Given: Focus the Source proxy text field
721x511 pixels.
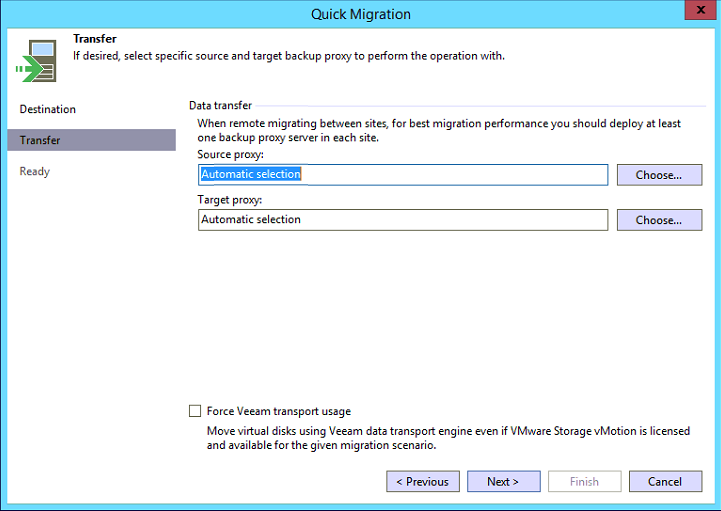Looking at the screenshot, I should (402, 175).
